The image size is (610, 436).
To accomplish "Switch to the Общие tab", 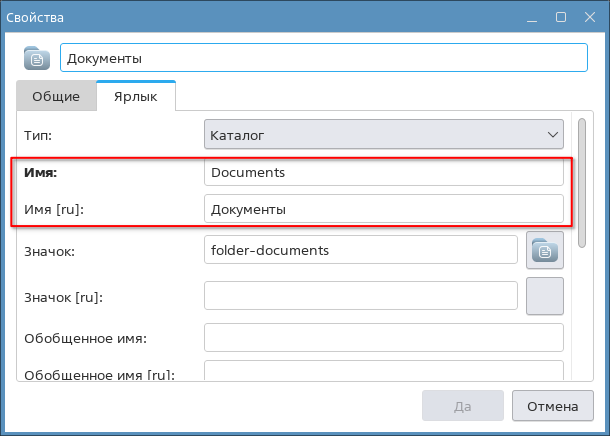I will point(56,97).
